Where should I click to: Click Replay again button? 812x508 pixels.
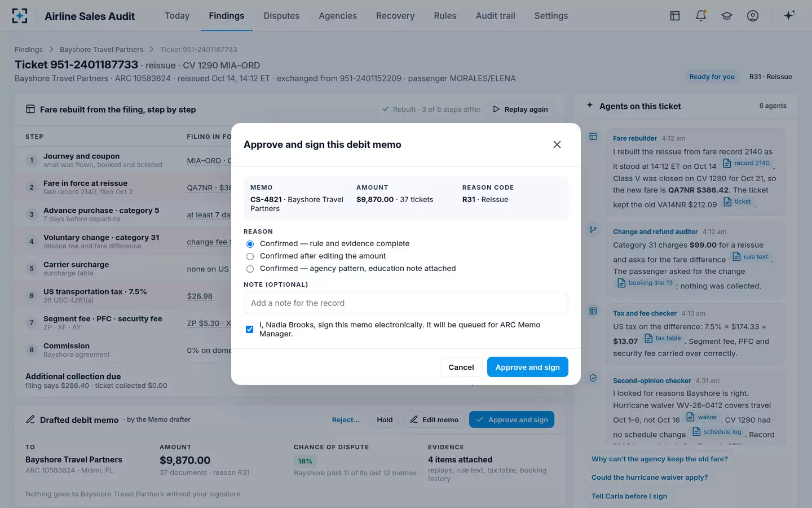pyautogui.click(x=520, y=110)
